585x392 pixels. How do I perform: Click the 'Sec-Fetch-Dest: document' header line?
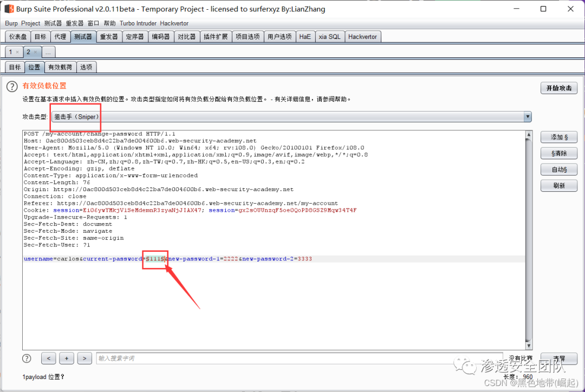point(68,224)
